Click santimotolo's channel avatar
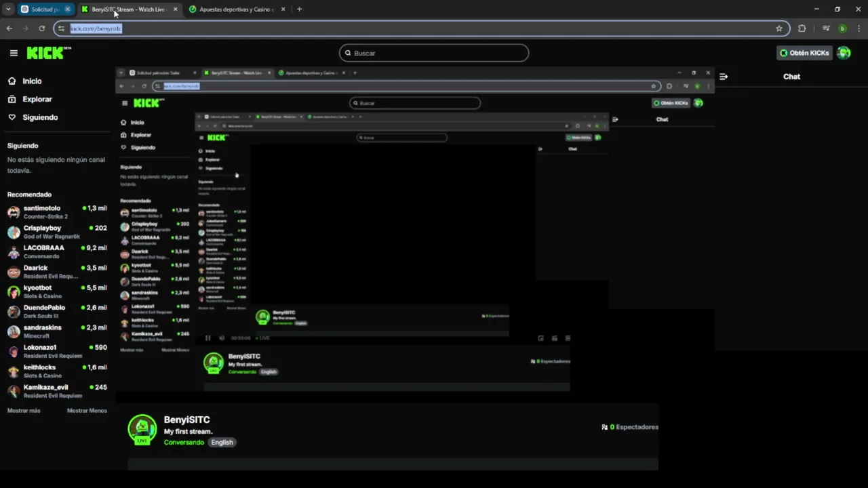The image size is (868, 488). (x=14, y=212)
